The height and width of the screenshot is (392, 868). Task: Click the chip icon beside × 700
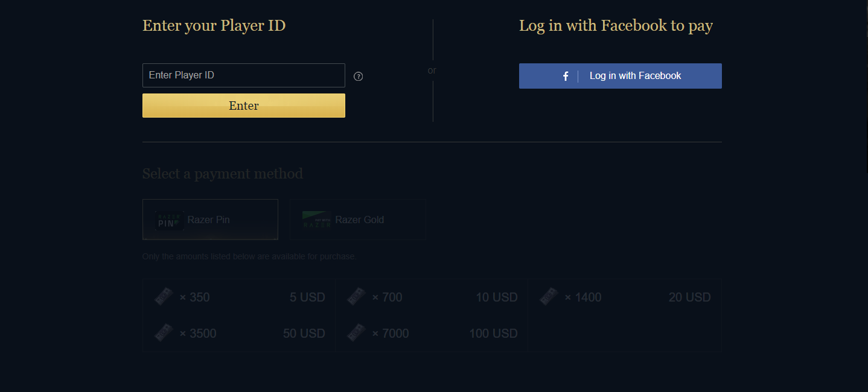point(357,297)
